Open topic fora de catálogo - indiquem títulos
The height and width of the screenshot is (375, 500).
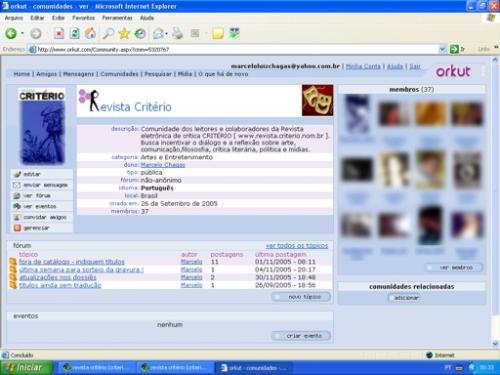72,262
